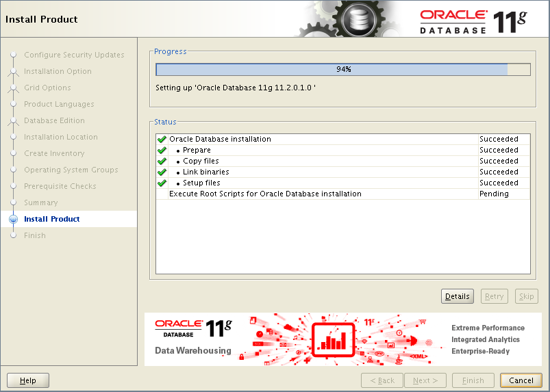Select Configure Security Updates step
Screen dimensions: 550x392
pos(74,55)
